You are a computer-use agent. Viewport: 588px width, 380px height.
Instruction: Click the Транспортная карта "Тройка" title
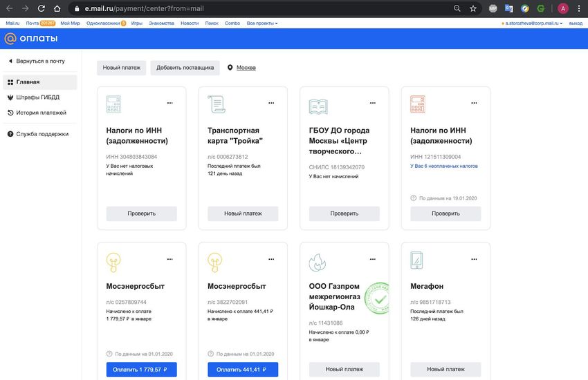coord(235,135)
